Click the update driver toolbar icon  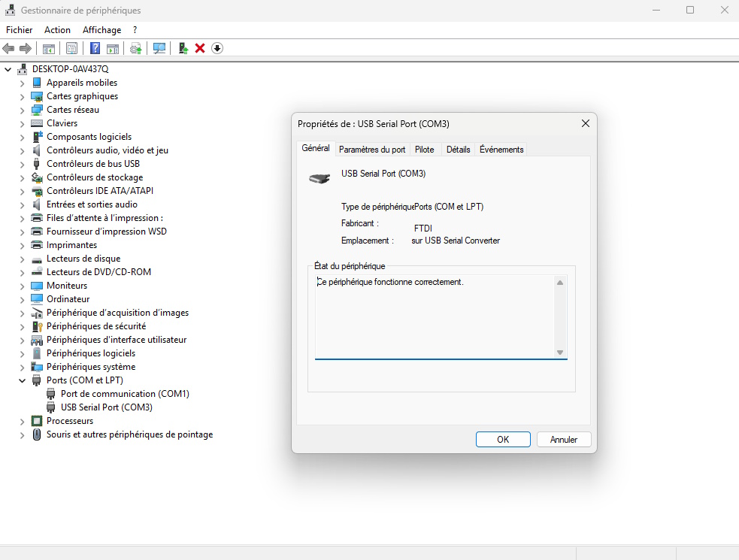pyautogui.click(x=135, y=48)
